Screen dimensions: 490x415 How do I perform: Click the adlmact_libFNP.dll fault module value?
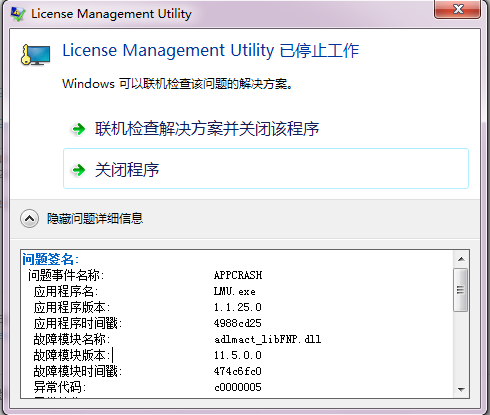pos(267,339)
